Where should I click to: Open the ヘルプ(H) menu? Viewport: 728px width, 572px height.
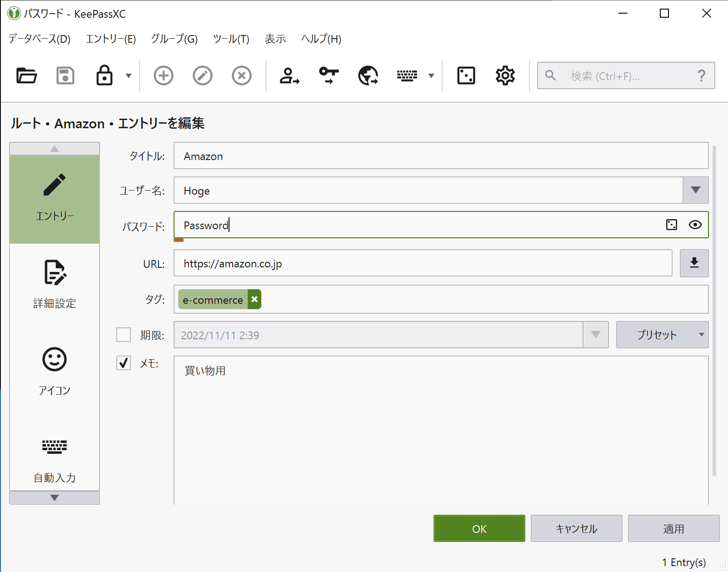tap(321, 39)
